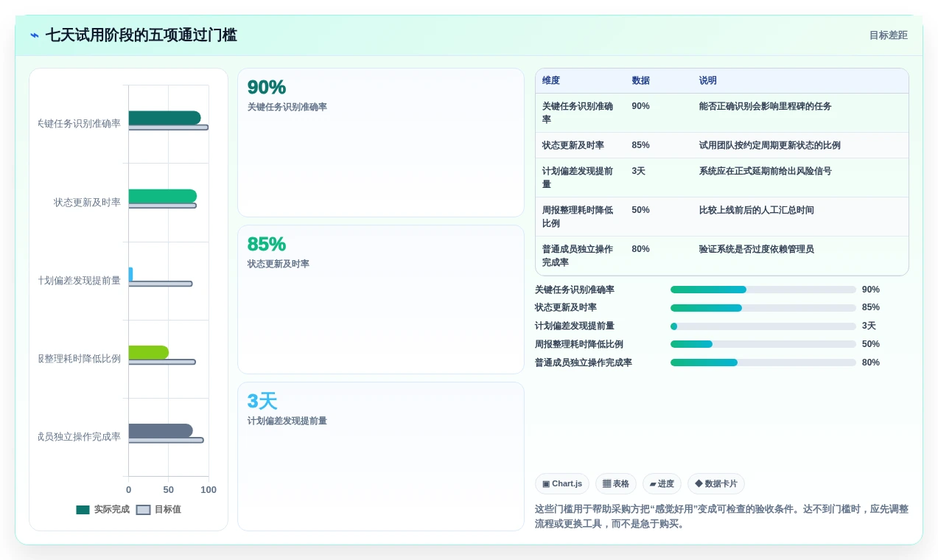The width and height of the screenshot is (938, 560).
Task: Click the paragraph starting with 这些门槛用于帮助采购方
Action: pos(721,517)
